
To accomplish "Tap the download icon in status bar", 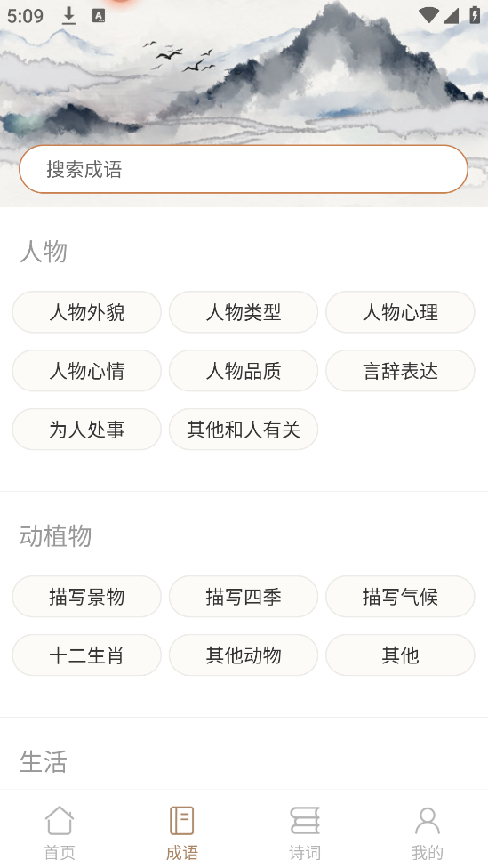I will pyautogui.click(x=68, y=15).
